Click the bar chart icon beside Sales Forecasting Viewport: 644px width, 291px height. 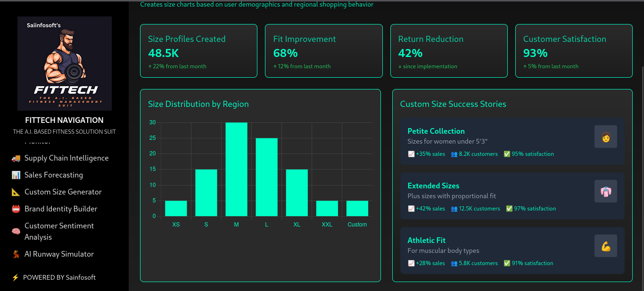coord(16,175)
